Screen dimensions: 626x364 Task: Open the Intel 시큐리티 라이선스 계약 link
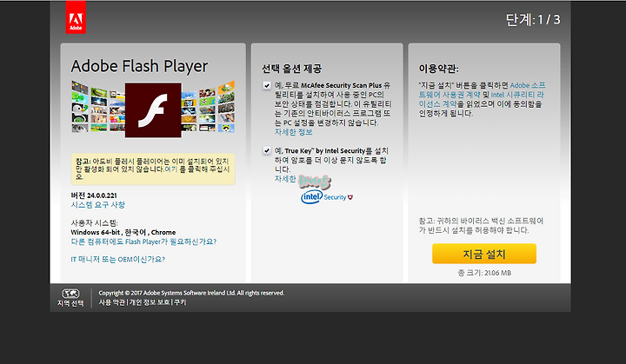pyautogui.click(x=481, y=99)
